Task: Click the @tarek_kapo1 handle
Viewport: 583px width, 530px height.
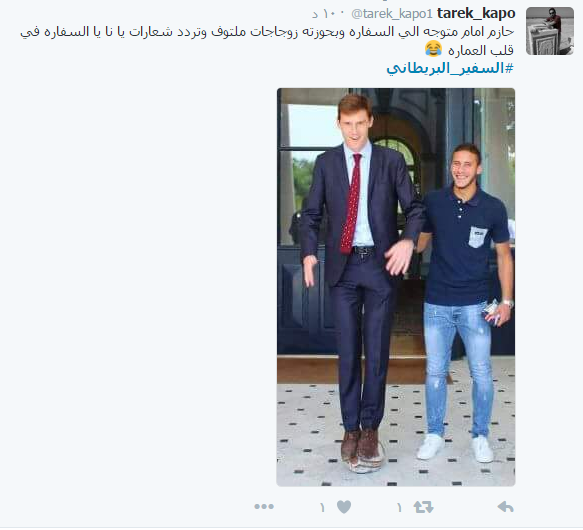Action: [392, 14]
